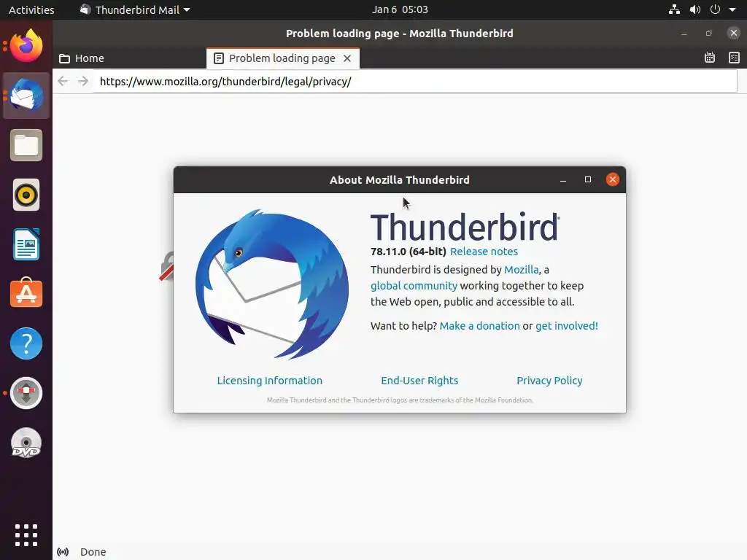747x560 pixels.
Task: Open LibreOffice Writer from the dock
Action: click(26, 244)
